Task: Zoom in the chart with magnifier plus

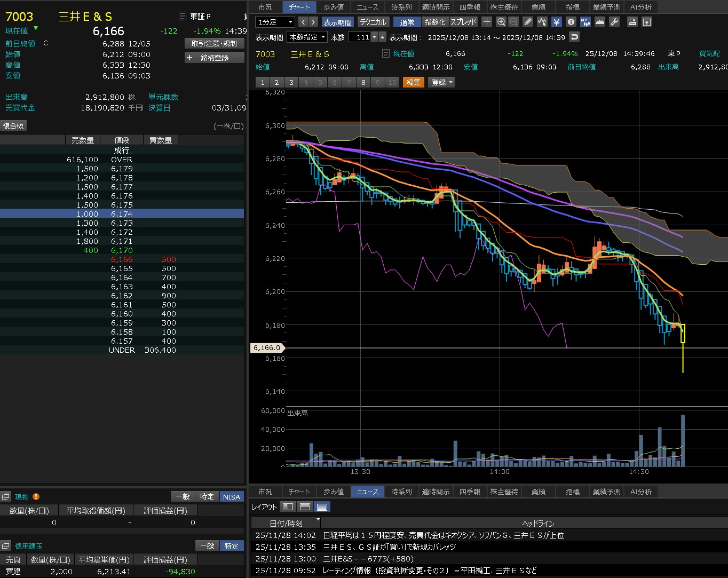Action: click(501, 22)
